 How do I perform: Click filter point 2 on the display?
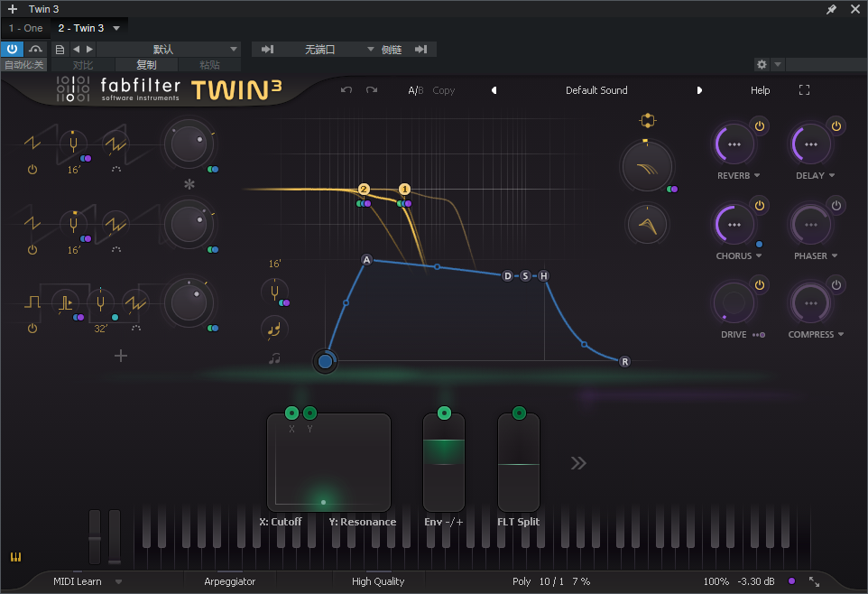click(x=364, y=190)
